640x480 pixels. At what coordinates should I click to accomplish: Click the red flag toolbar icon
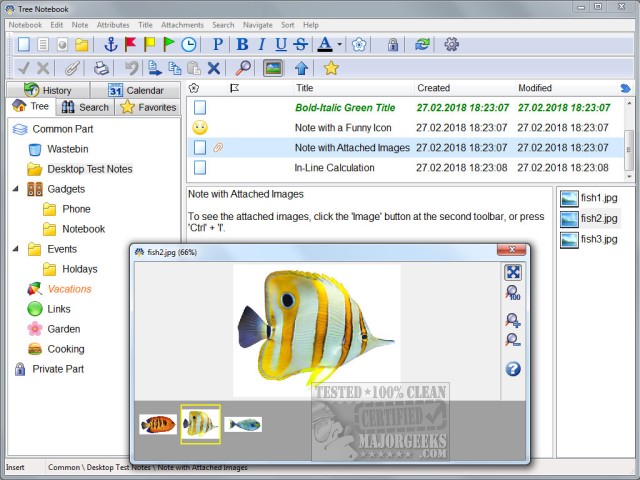point(130,45)
